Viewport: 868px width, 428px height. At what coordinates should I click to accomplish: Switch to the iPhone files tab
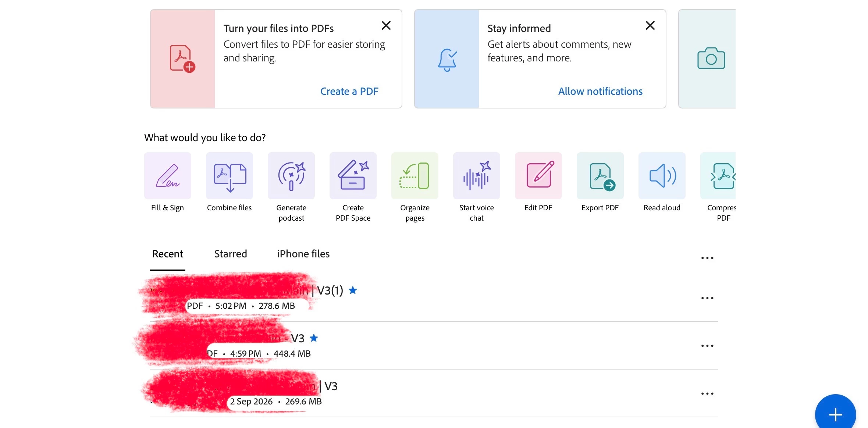pos(303,254)
